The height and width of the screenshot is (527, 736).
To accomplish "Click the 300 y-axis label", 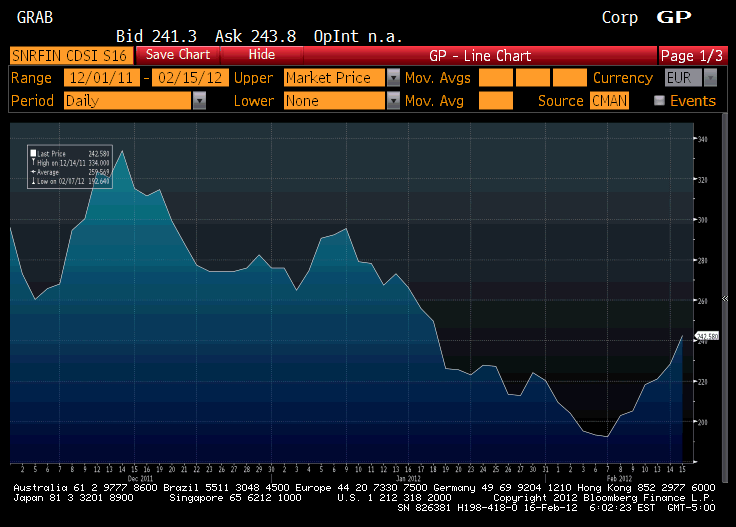I will [x=702, y=220].
